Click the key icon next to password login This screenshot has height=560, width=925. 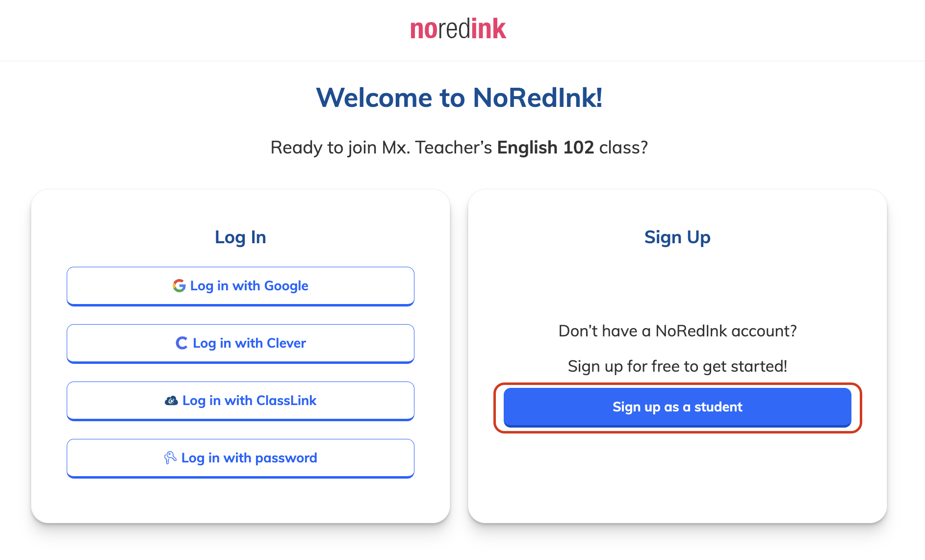[170, 458]
